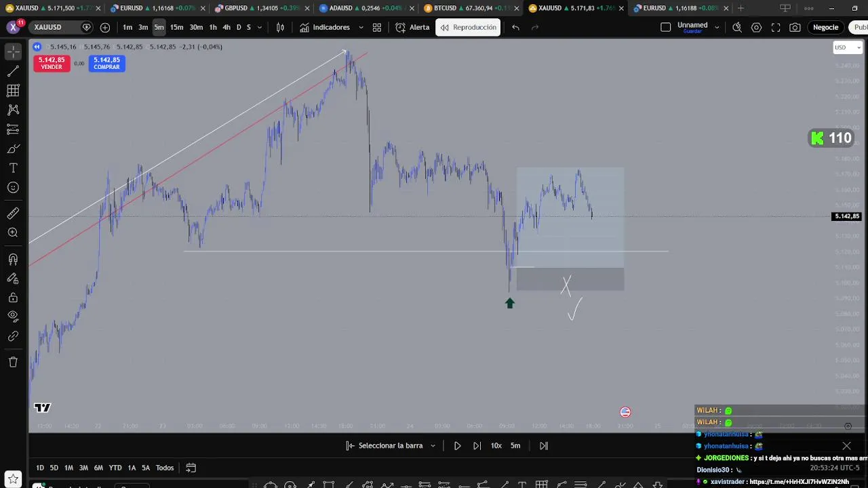This screenshot has height=488, width=868.
Task: Open the indicator templates grid icon
Action: [x=377, y=27]
